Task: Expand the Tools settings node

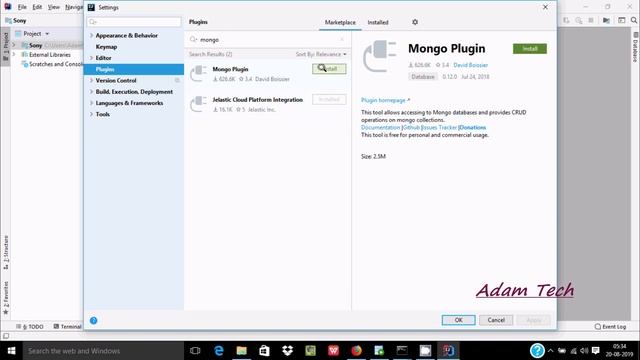Action: click(91, 114)
